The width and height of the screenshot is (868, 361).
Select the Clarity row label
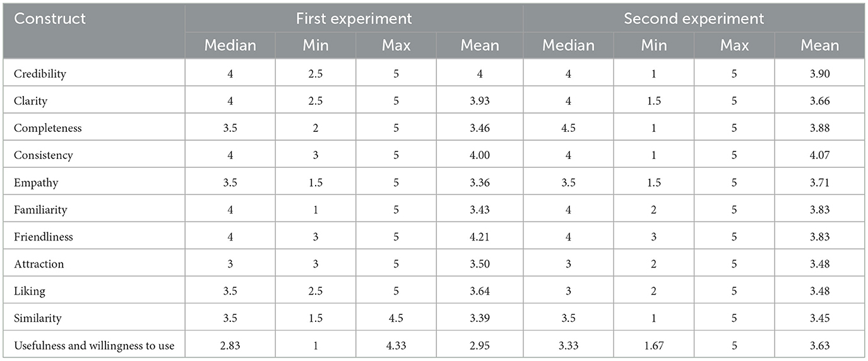coord(30,101)
